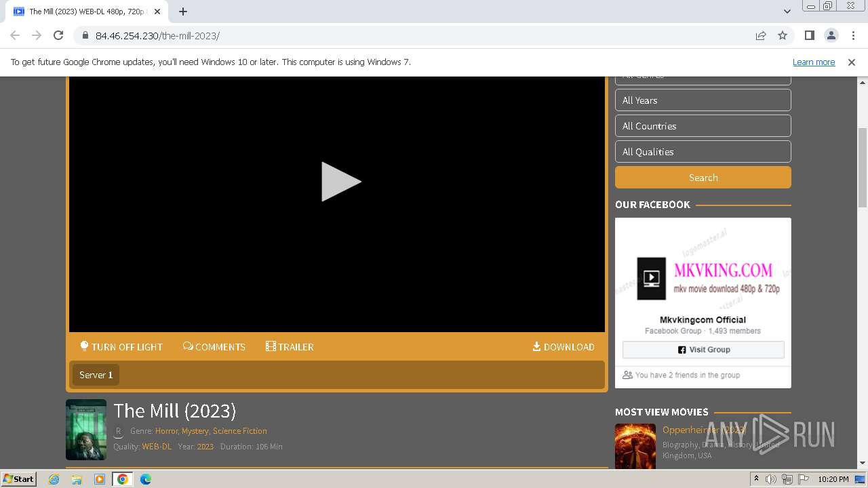Dismiss the Chrome update notification bar
The width and height of the screenshot is (868, 488).
click(852, 62)
